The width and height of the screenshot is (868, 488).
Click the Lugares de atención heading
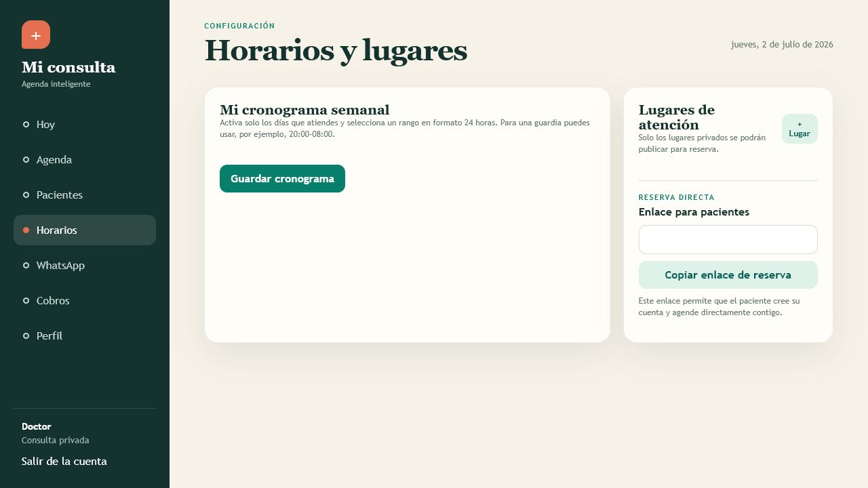click(677, 117)
